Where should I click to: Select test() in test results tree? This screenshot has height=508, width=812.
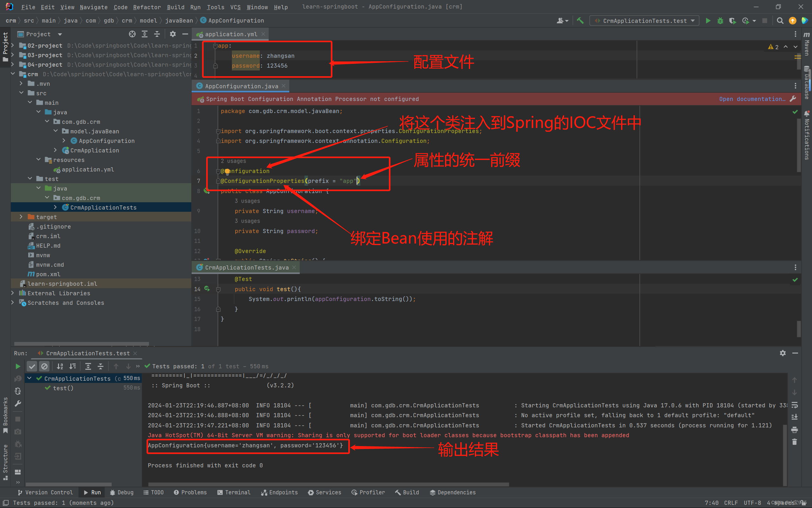tap(63, 388)
